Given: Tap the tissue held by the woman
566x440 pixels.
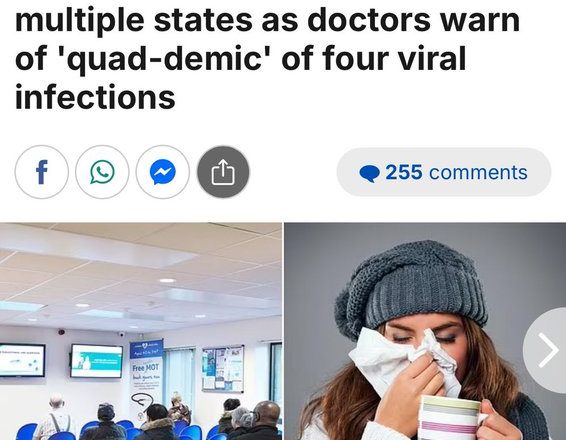Looking at the screenshot, I should [x=402, y=358].
